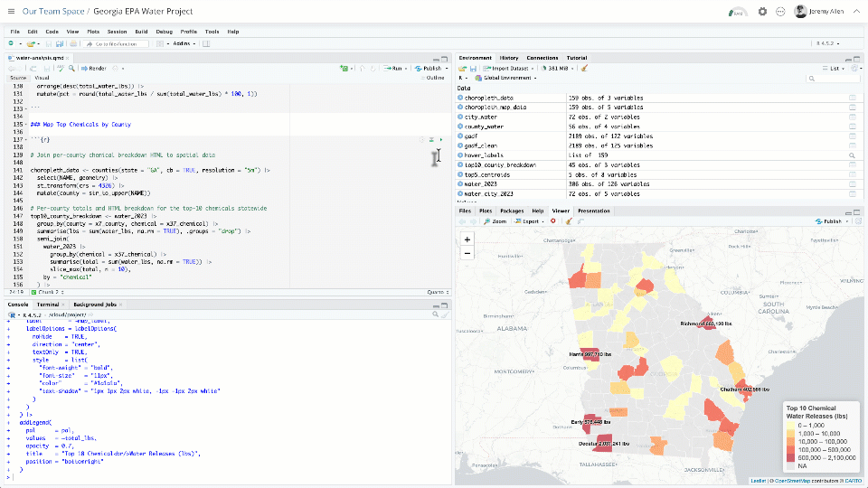
Task: Click the Render button
Action: (x=94, y=68)
